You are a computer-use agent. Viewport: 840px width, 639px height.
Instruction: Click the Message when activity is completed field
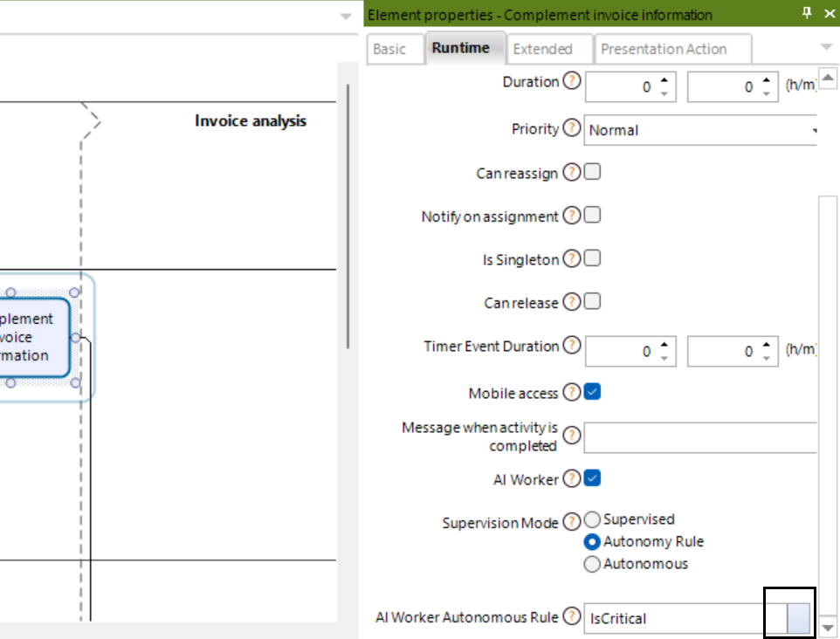700,437
